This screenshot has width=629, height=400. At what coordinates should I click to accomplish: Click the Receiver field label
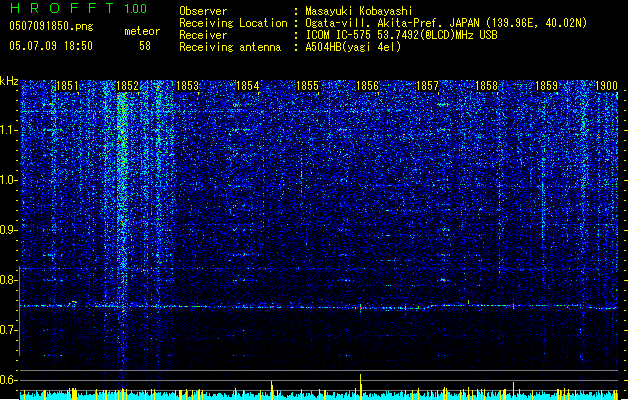coord(203,35)
